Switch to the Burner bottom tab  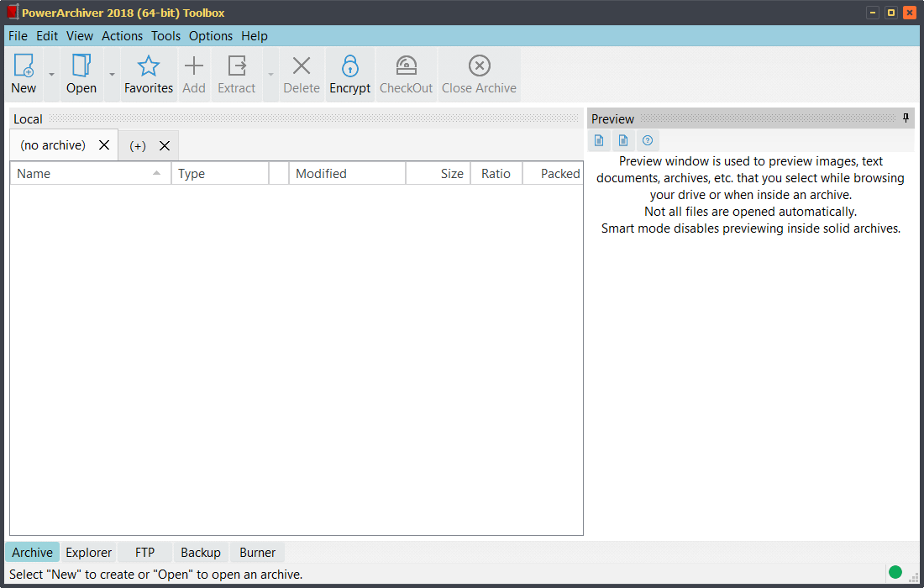click(x=258, y=553)
